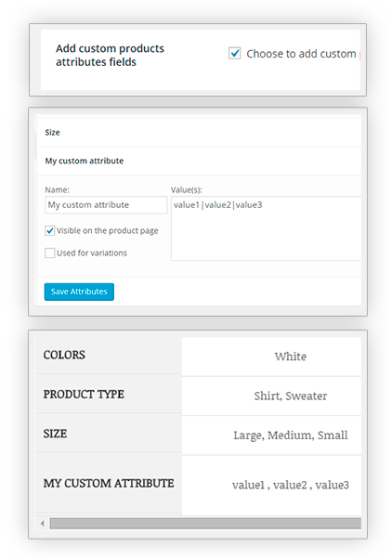The width and height of the screenshot is (392, 559).
Task: Click inside the Value(s) text area
Action: [x=266, y=228]
